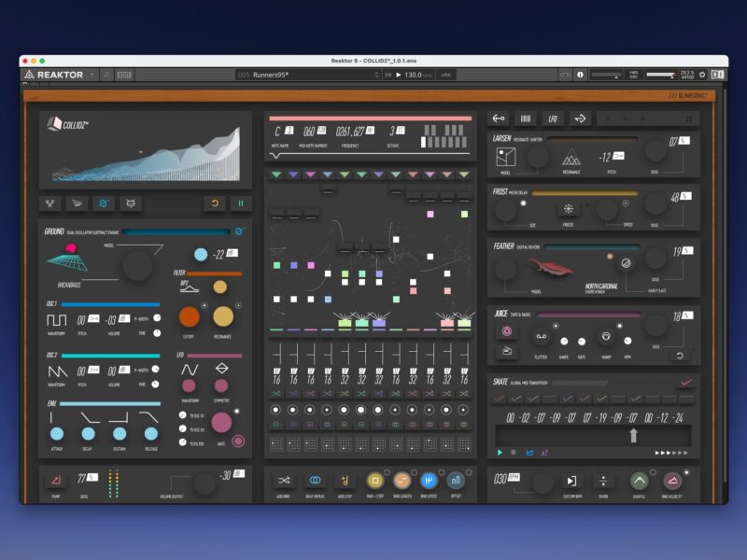The width and height of the screenshot is (747, 560).
Task: Click the Custom BPM button
Action: [571, 481]
